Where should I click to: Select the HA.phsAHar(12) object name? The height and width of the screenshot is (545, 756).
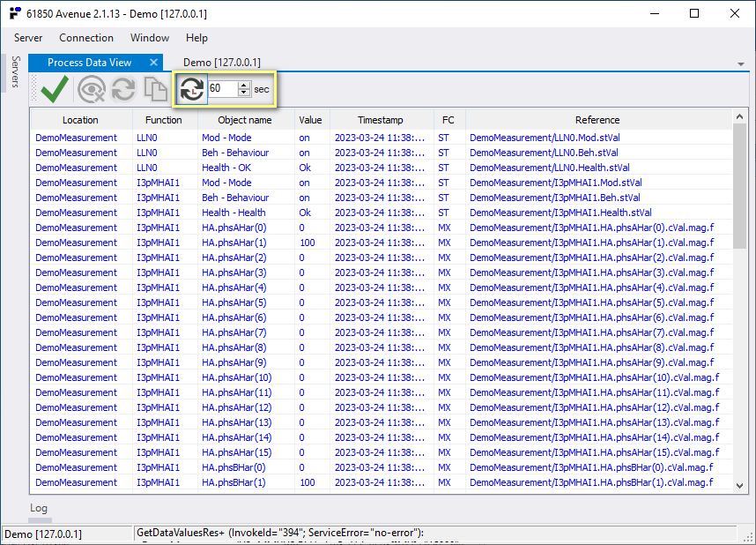237,407
